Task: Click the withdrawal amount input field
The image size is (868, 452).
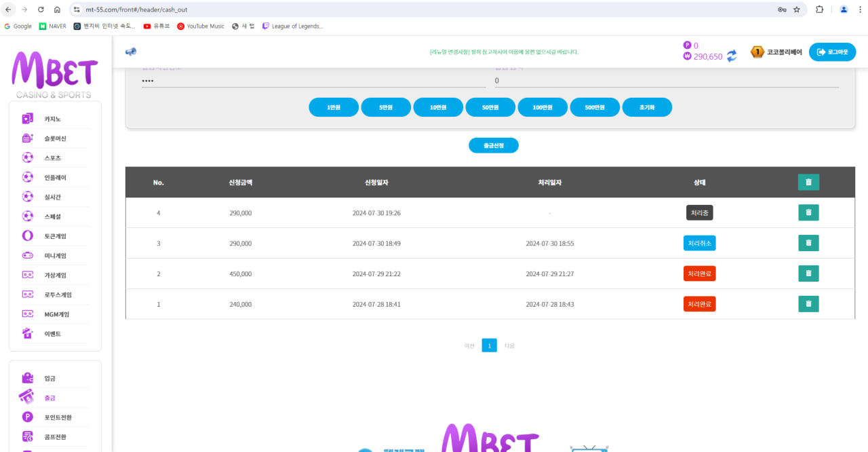Action: tap(666, 81)
